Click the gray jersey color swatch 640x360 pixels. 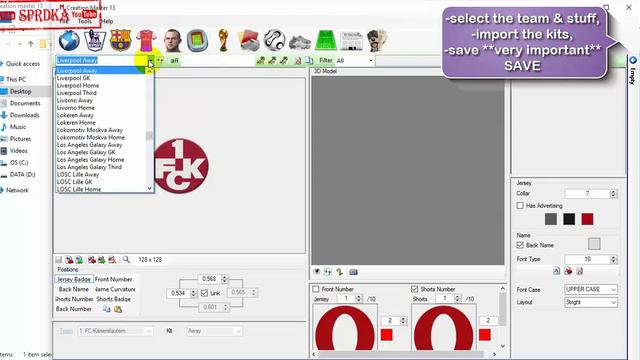551,219
